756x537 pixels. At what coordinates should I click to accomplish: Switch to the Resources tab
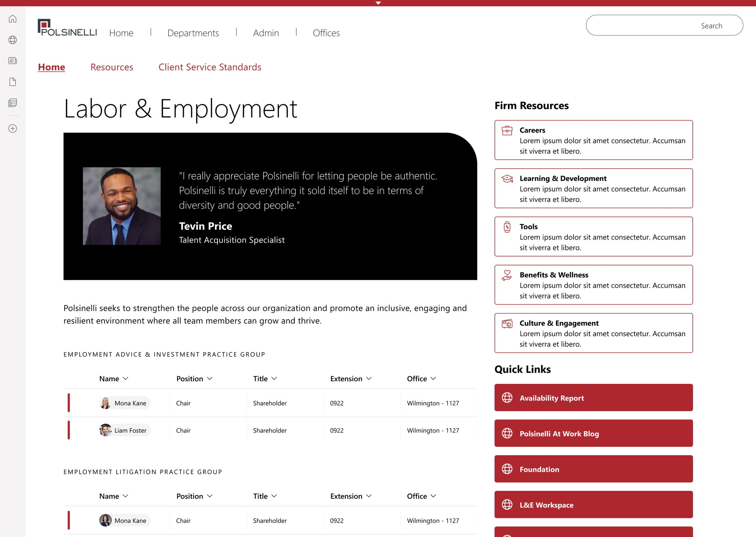coord(112,67)
